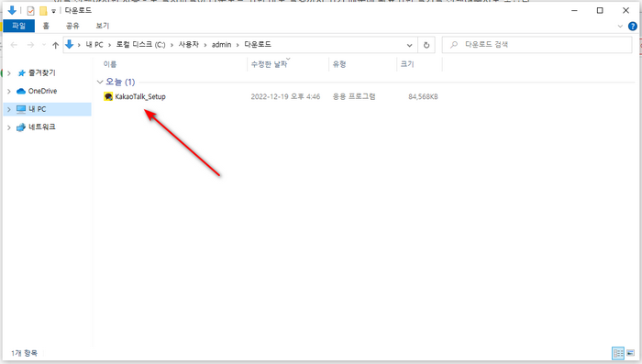Click 다운로드 in the address path

tap(258, 45)
